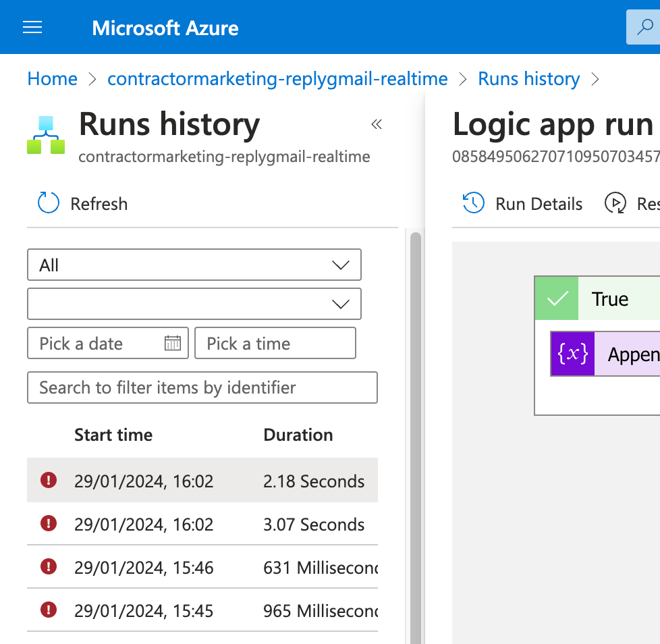
Task: Open Runs history breadcrumb link
Action: [x=528, y=79]
